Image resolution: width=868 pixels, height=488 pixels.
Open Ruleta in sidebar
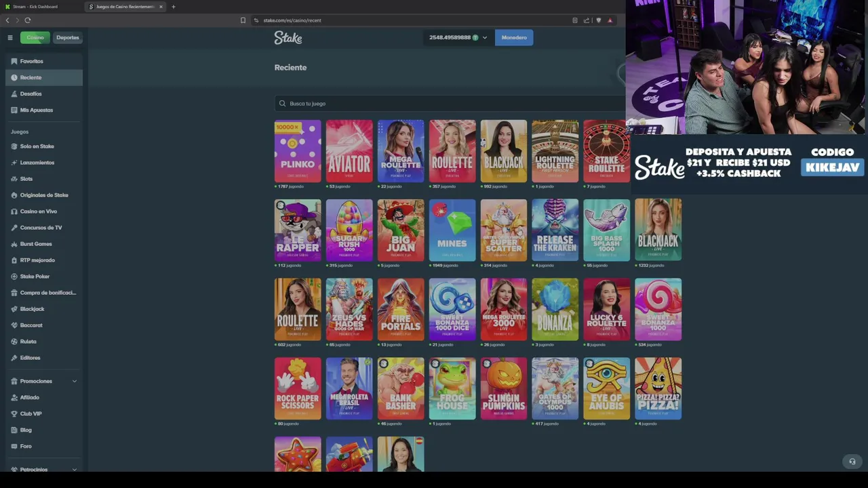point(44,342)
